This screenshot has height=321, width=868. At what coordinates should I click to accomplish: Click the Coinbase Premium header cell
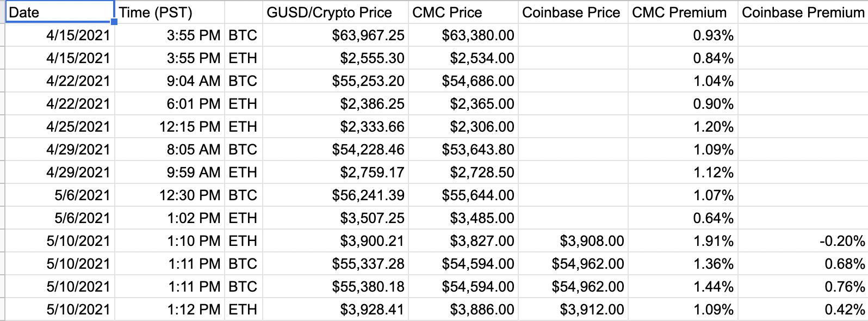(x=803, y=13)
